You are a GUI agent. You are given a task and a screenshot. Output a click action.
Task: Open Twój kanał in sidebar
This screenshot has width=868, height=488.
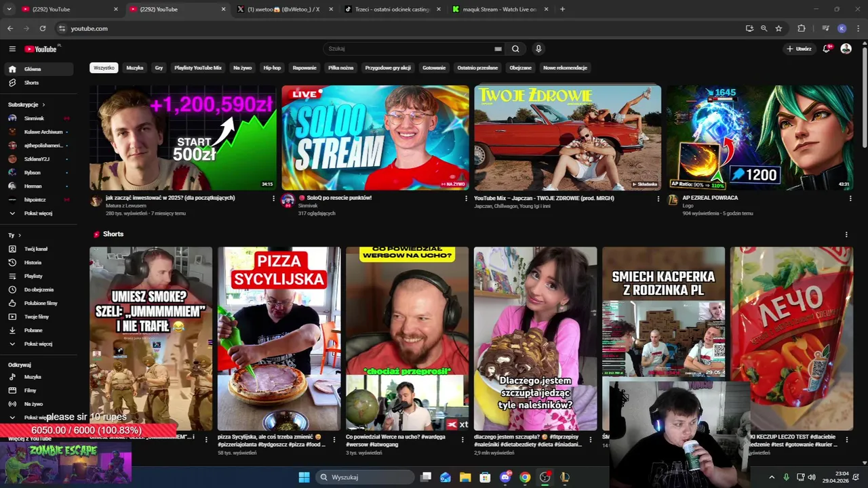(38, 249)
